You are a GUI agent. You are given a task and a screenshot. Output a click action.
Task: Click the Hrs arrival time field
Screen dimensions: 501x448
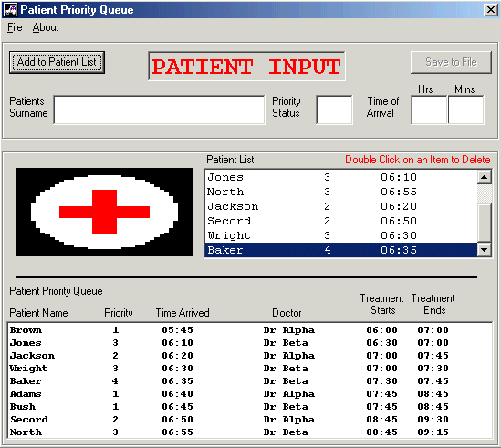[x=429, y=109]
